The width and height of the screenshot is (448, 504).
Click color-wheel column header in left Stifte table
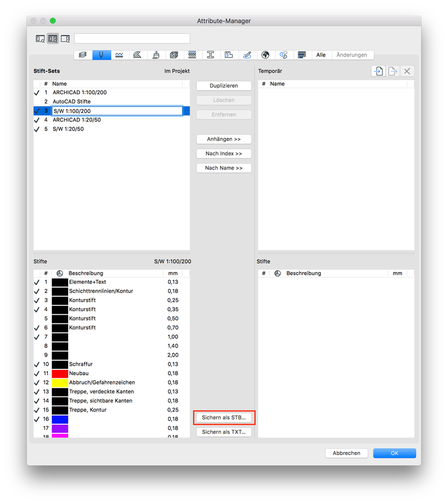coord(60,273)
